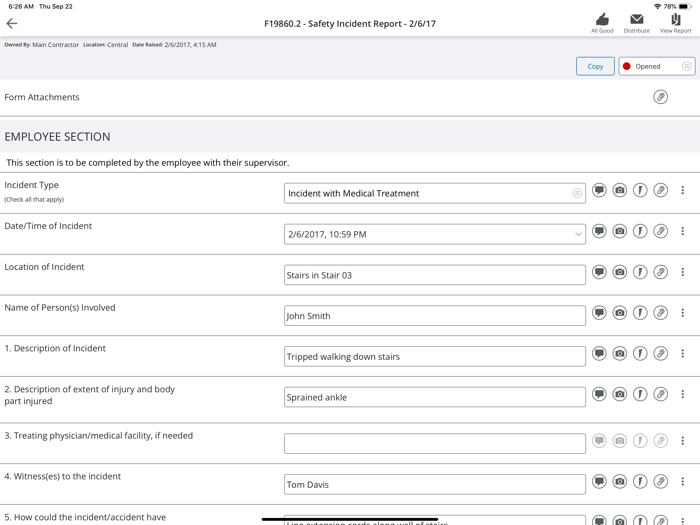Edit Name of Person(s) Involved field
Screen dimensions: 700x525
pos(434,316)
